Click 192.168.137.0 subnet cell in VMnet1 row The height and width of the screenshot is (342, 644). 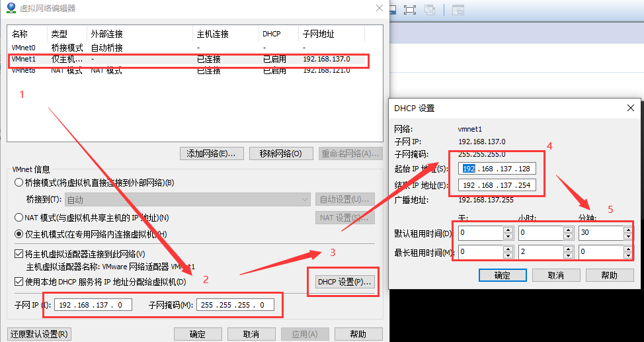tap(327, 59)
